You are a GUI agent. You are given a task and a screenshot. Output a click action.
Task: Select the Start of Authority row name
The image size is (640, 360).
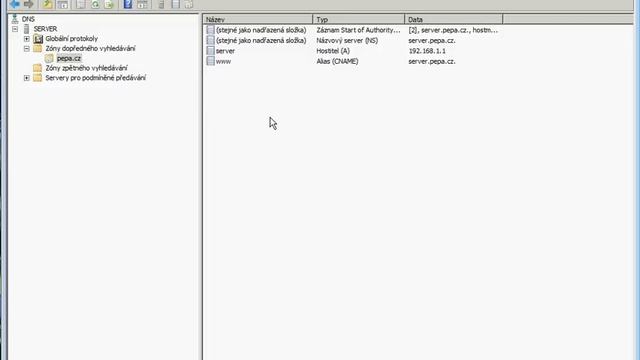(x=261, y=30)
